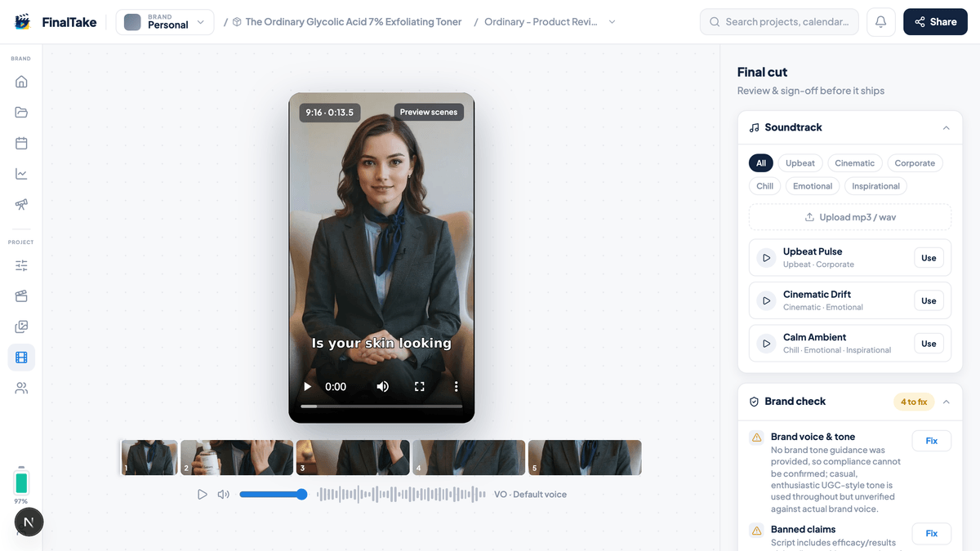This screenshot has width=980, height=551.
Task: Click the voice-over audio waveform
Action: 401,495
